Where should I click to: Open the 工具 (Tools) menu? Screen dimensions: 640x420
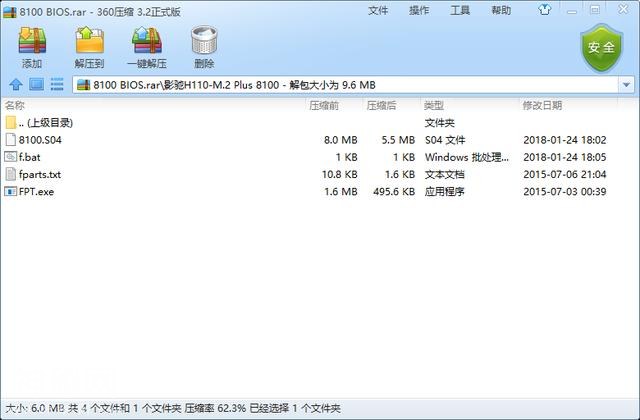[x=460, y=10]
